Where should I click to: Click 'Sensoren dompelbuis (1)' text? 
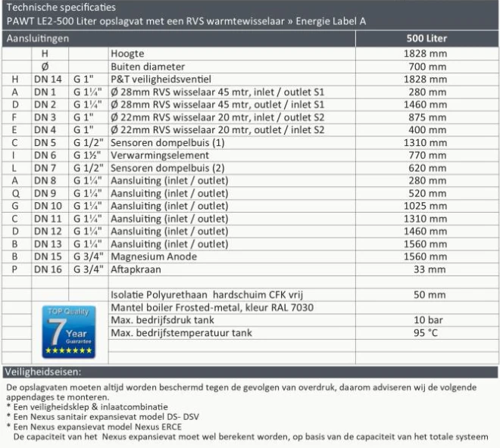[167, 143]
